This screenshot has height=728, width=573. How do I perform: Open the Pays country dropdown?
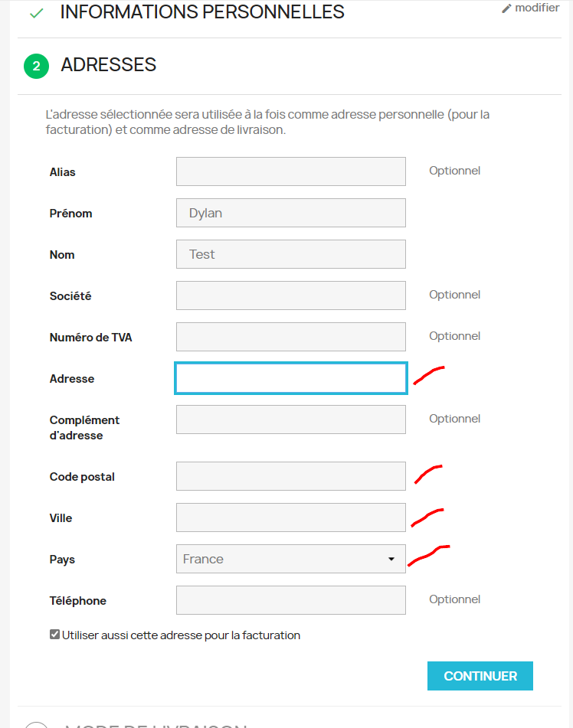[x=290, y=559]
